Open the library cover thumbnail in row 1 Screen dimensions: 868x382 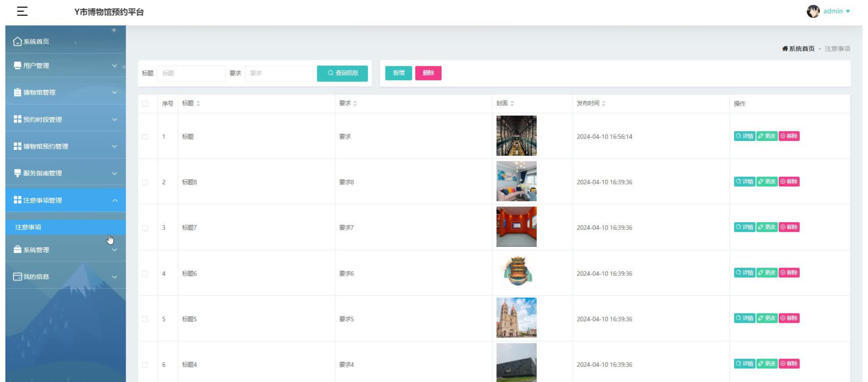pyautogui.click(x=516, y=136)
